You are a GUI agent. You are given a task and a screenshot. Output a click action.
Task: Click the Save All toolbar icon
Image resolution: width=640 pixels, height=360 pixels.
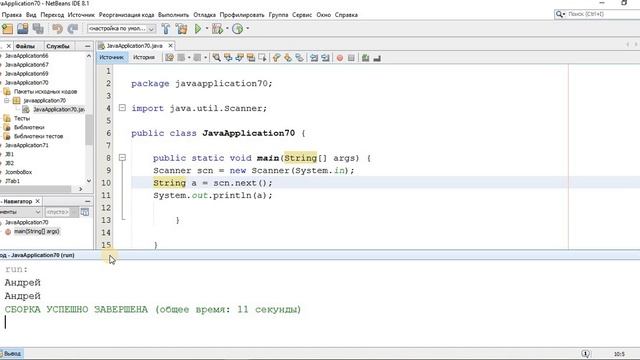click(38, 29)
